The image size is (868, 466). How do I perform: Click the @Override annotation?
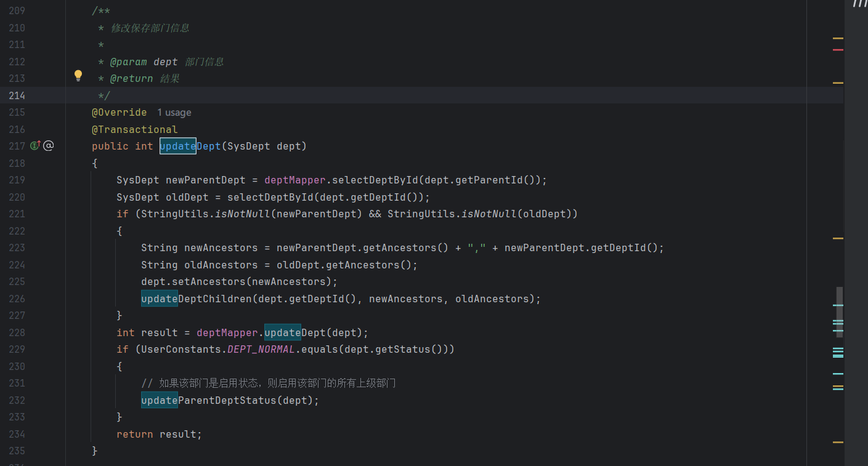click(x=120, y=112)
